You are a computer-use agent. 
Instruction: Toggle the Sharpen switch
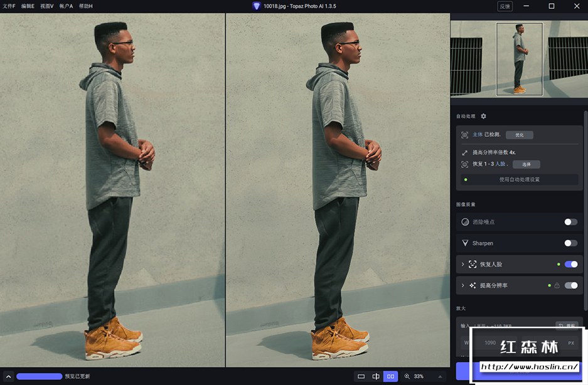pos(571,243)
